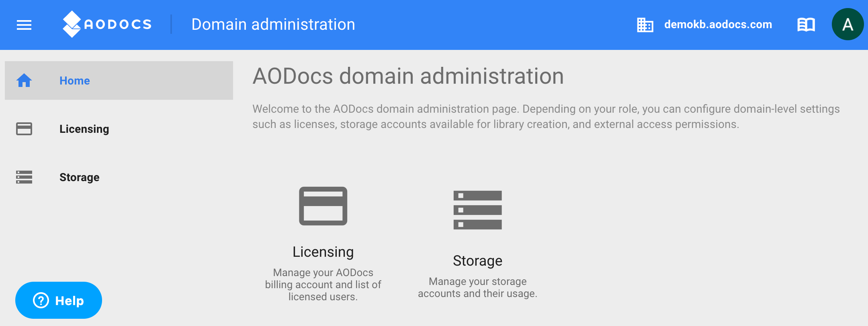The height and width of the screenshot is (326, 868).
Task: Click the Home house icon in sidebar
Action: pos(24,80)
